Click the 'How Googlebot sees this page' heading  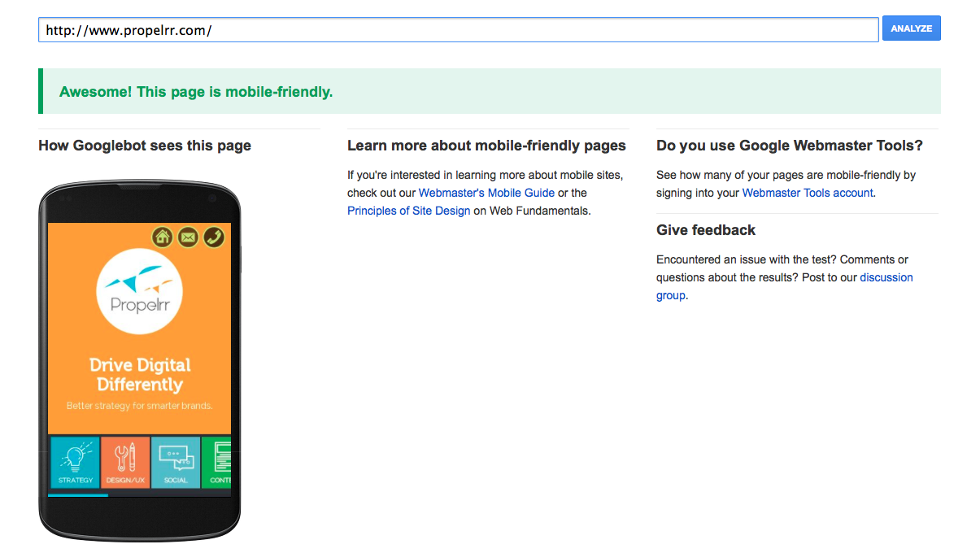(145, 146)
